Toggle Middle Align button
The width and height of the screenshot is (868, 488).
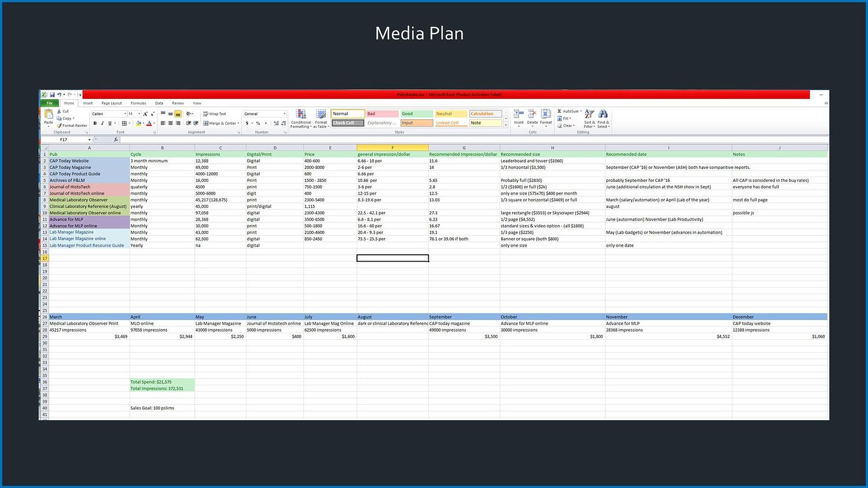[170, 113]
